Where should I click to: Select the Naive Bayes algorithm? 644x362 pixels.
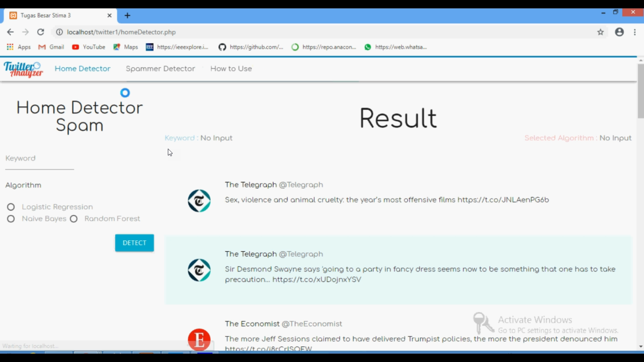pos(11,219)
